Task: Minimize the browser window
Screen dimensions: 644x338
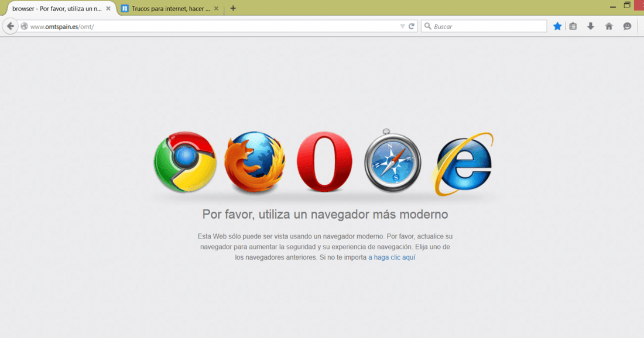Action: (x=613, y=6)
